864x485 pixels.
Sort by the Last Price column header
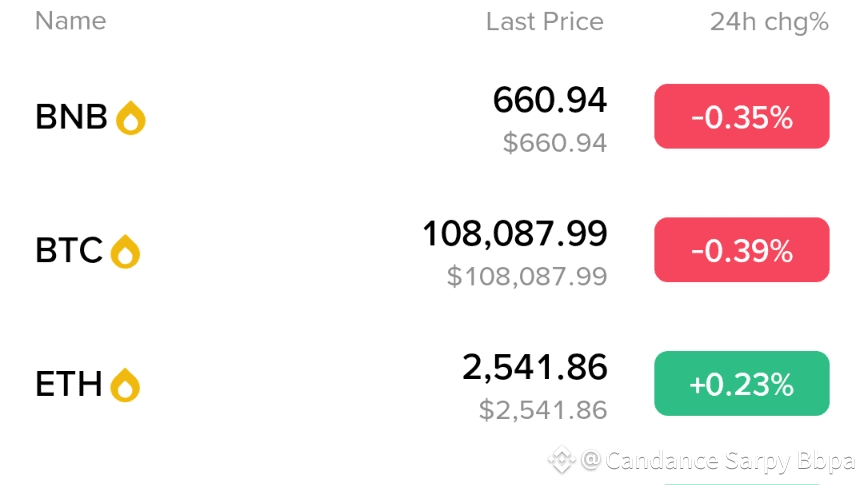click(544, 21)
